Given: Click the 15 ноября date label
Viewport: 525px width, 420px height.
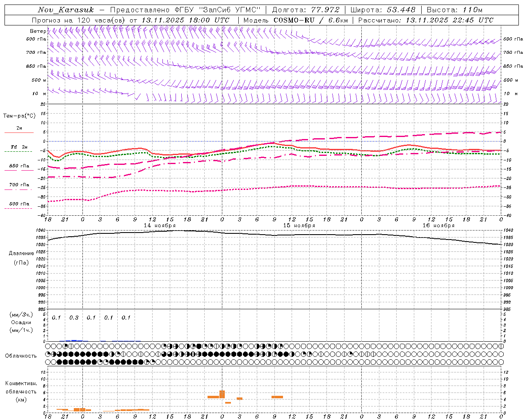Looking at the screenshot, I should pyautogui.click(x=299, y=226).
